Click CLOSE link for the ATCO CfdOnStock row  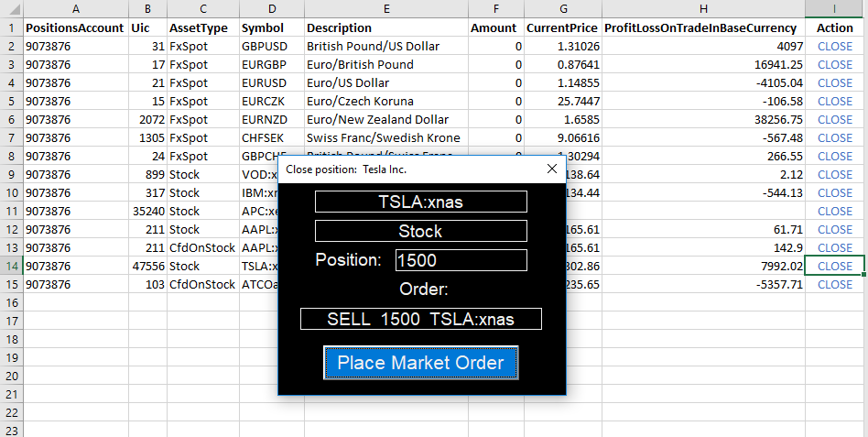tap(834, 284)
